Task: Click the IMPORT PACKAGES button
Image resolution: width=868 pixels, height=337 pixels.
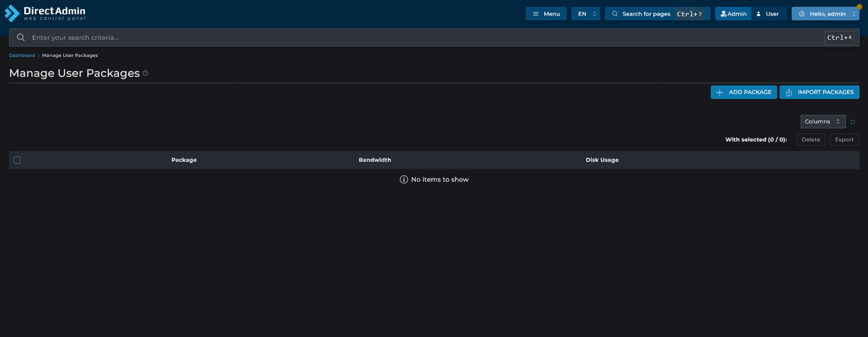Action: pos(819,92)
